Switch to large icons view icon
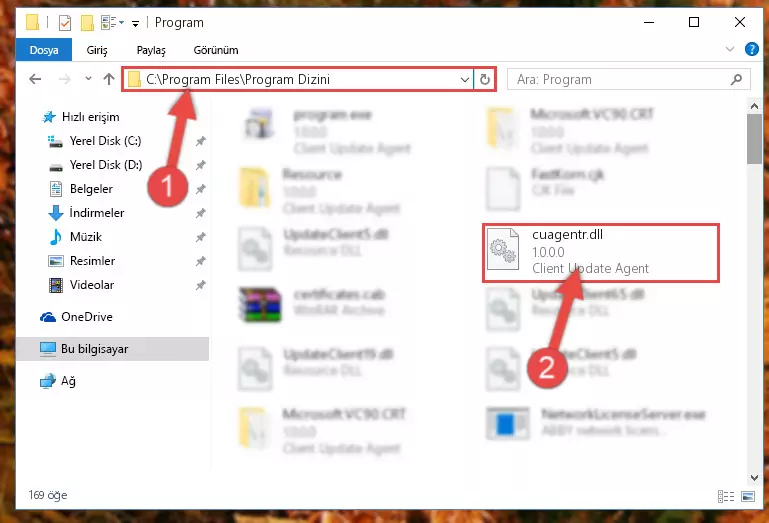The height and width of the screenshot is (523, 769). click(x=748, y=497)
